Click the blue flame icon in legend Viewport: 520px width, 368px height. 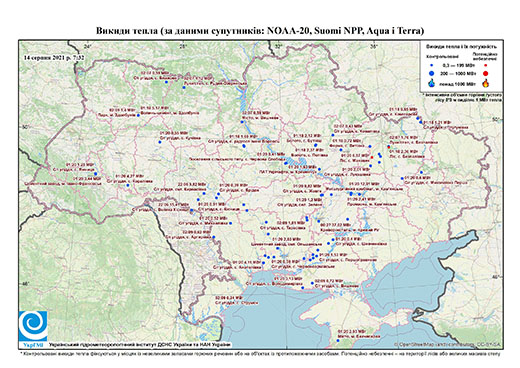coord(432,83)
